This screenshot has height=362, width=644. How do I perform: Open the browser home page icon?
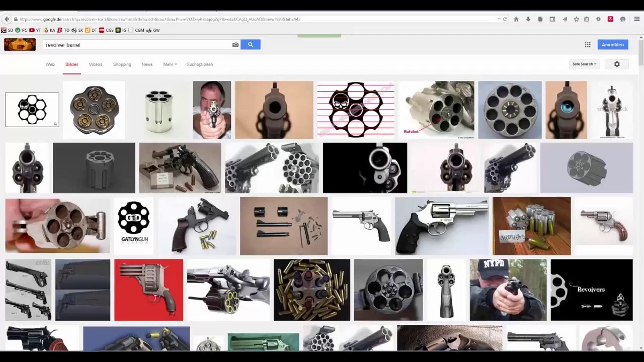[x=516, y=19]
